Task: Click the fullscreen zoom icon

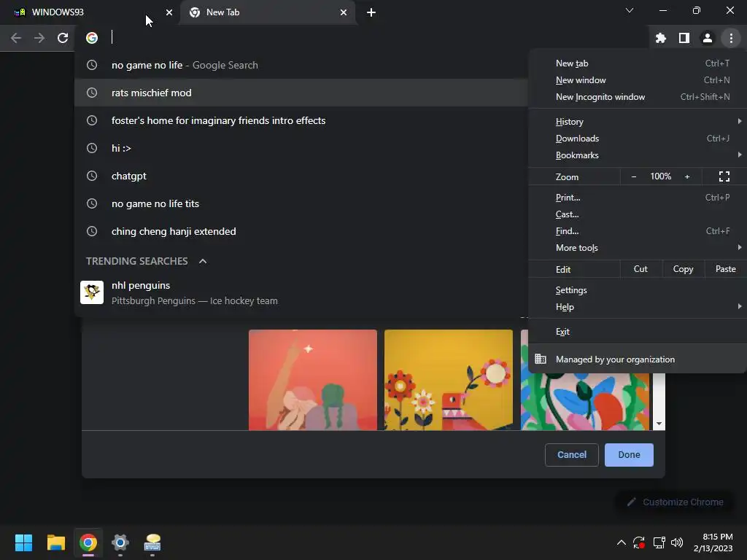Action: pyautogui.click(x=724, y=176)
